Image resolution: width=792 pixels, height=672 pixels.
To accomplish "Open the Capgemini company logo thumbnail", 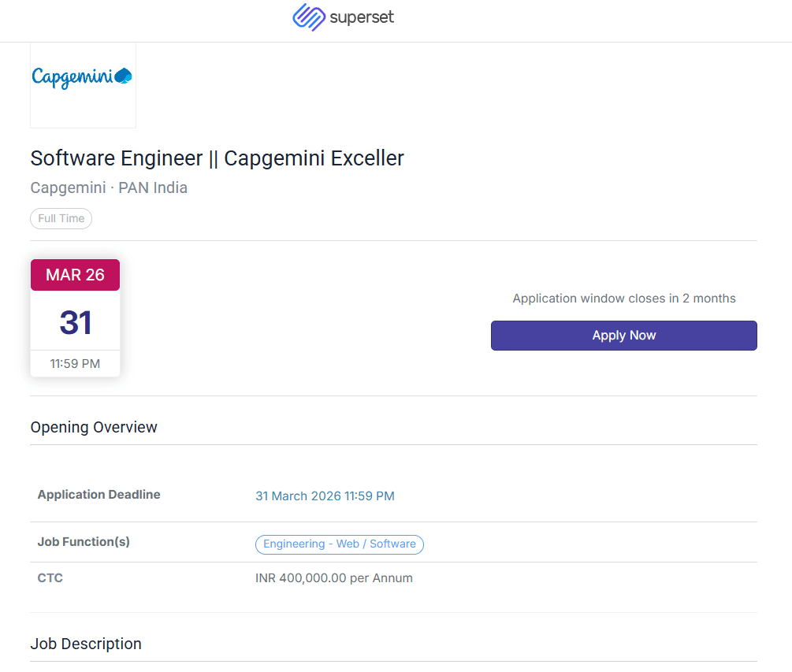I will click(x=83, y=85).
